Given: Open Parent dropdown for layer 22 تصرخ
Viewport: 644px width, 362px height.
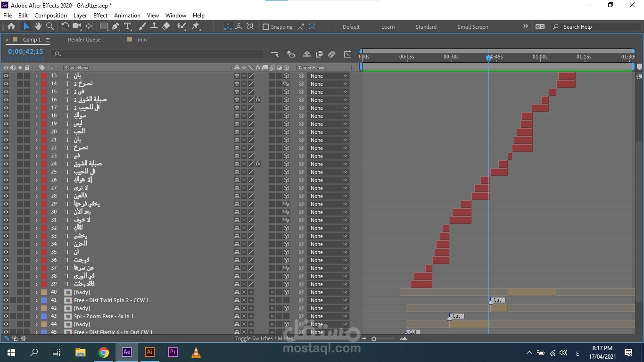Looking at the screenshot, I should 328,148.
